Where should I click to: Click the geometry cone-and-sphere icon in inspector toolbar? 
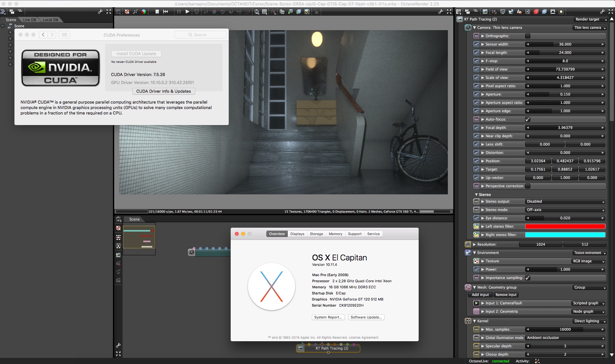(x=519, y=12)
